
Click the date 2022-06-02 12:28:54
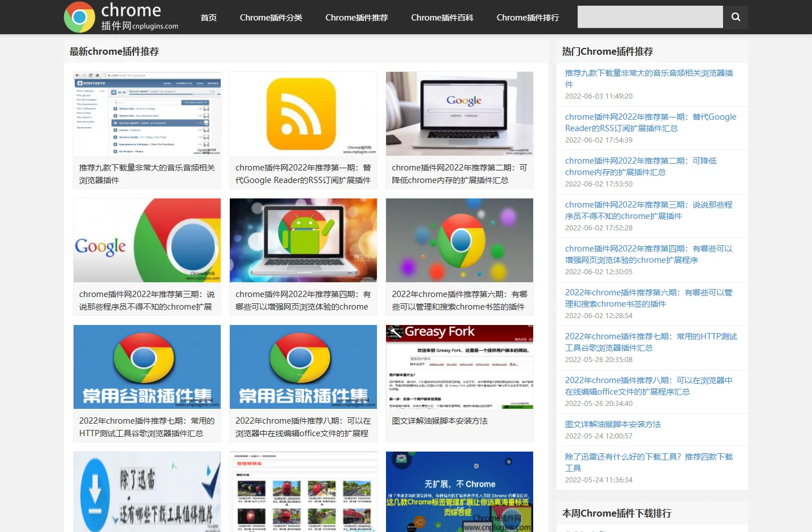click(x=599, y=316)
